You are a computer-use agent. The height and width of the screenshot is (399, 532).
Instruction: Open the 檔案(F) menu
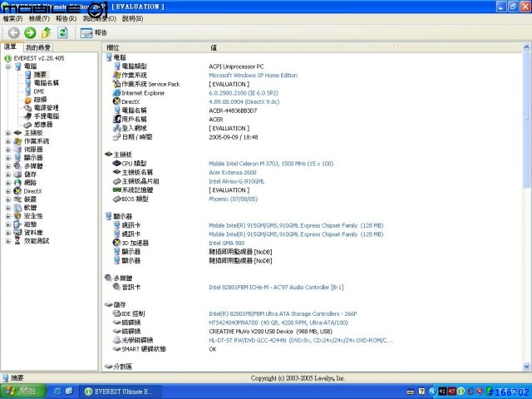tap(12, 18)
